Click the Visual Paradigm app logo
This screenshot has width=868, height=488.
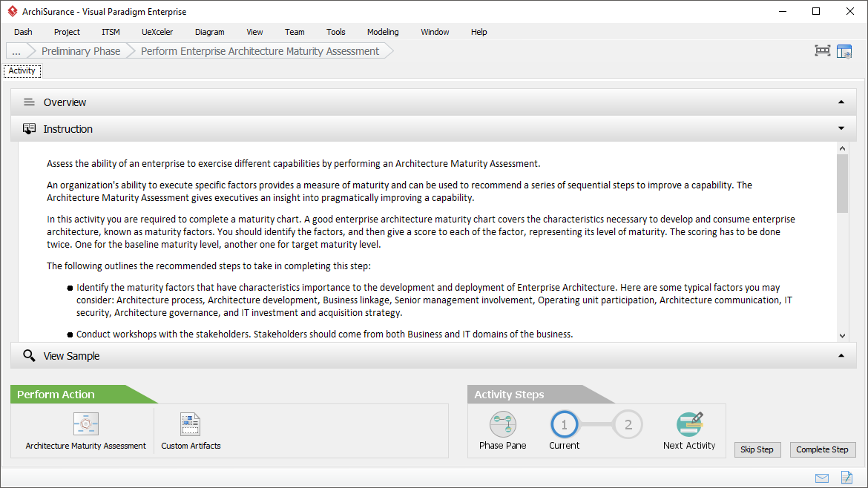coord(12,11)
